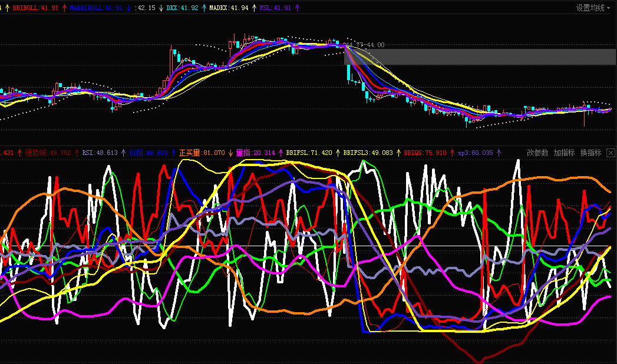Close the indicator sub-panel with the X

point(611,153)
